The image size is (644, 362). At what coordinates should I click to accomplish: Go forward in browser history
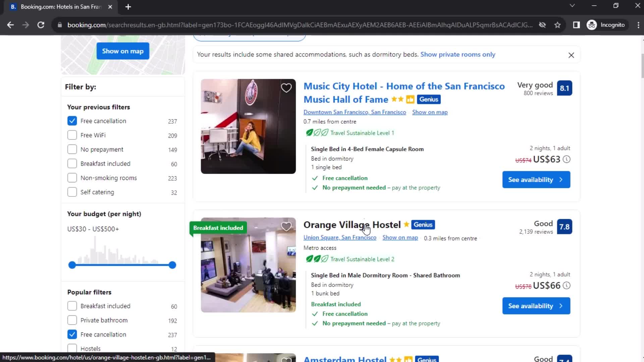[25, 25]
